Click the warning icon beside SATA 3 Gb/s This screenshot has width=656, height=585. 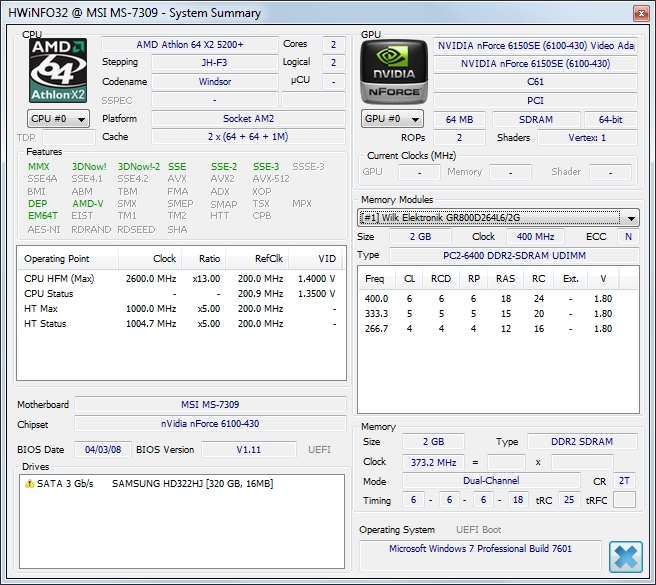(29, 483)
